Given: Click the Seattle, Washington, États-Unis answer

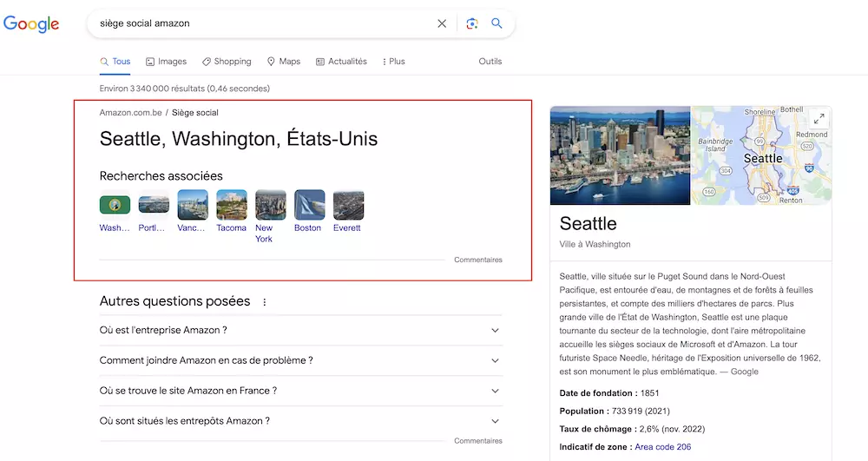Looking at the screenshot, I should point(239,138).
